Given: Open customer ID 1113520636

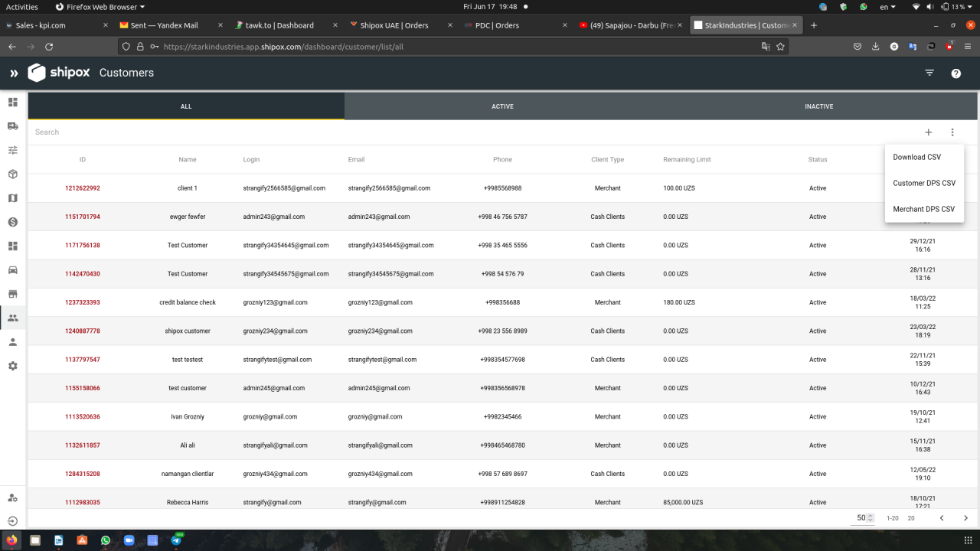Looking at the screenshot, I should pyautogui.click(x=83, y=417).
